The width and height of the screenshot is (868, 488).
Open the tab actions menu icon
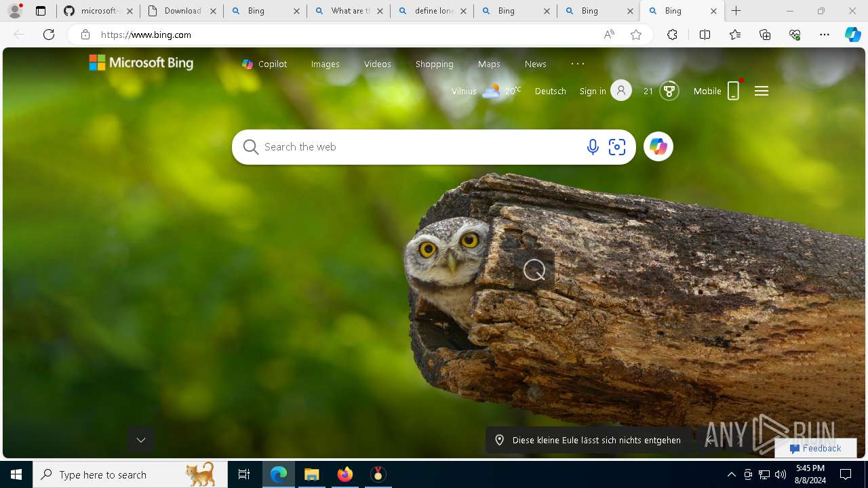(41, 11)
